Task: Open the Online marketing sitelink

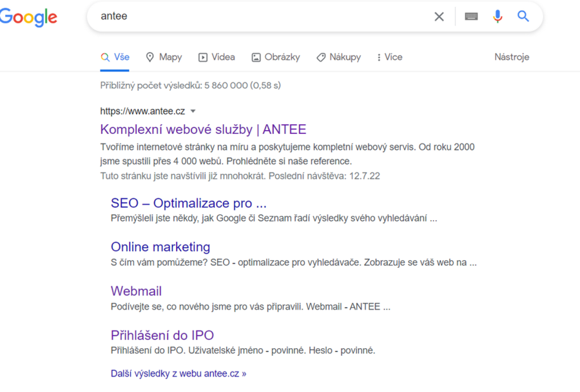Action: pyautogui.click(x=160, y=247)
